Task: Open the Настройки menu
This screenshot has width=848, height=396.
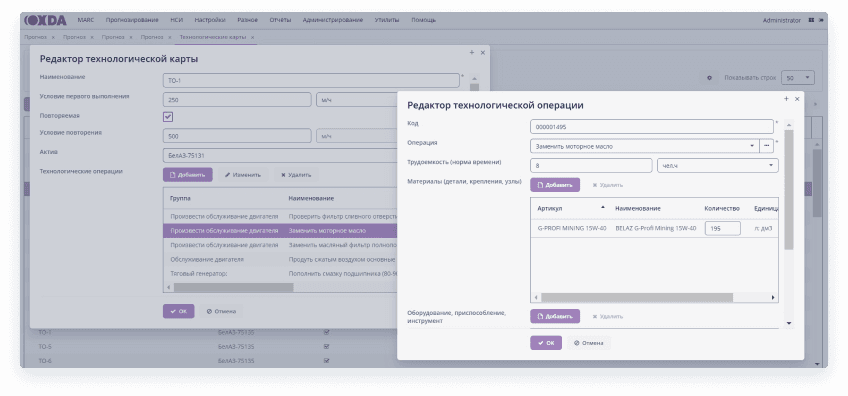Action: pos(210,21)
